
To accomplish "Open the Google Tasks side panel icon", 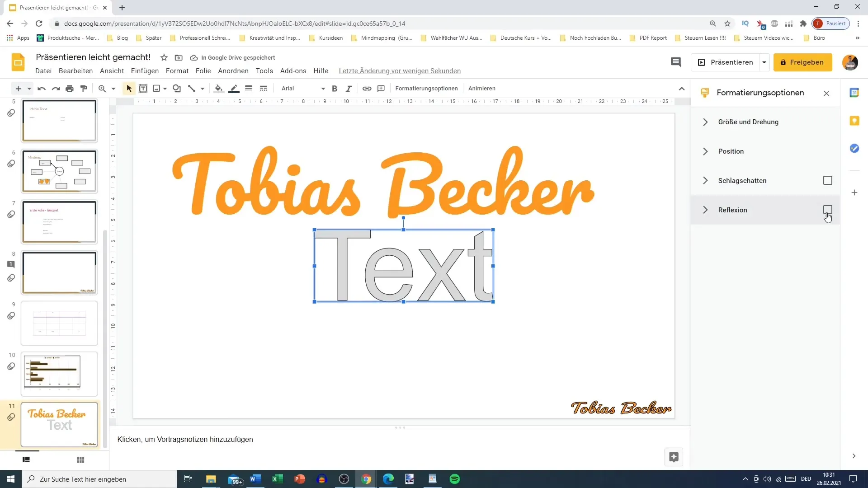I will [x=854, y=148].
